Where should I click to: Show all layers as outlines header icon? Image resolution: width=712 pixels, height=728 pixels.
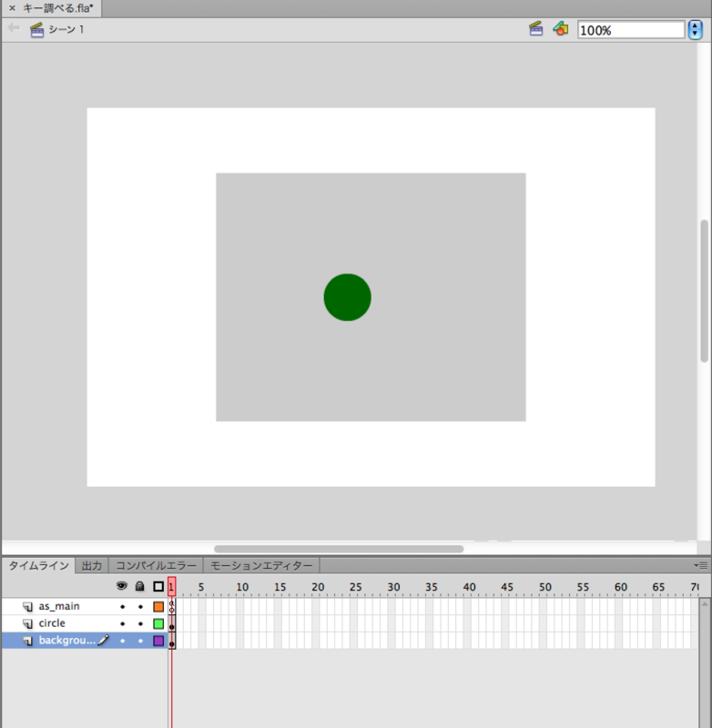(158, 586)
